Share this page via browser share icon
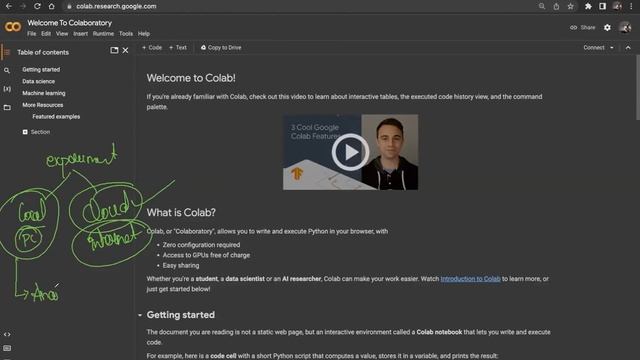 coord(556,6)
